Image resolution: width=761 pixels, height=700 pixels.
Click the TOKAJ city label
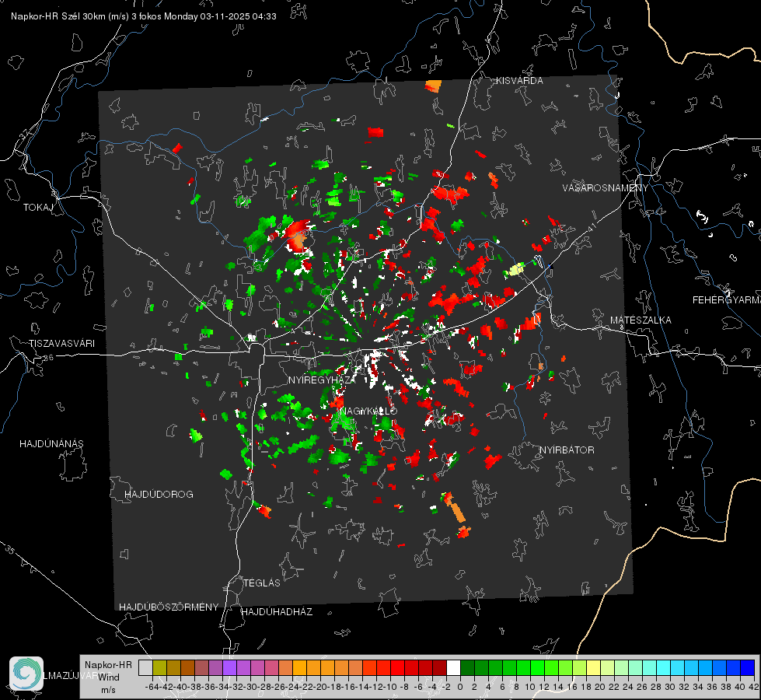click(38, 208)
